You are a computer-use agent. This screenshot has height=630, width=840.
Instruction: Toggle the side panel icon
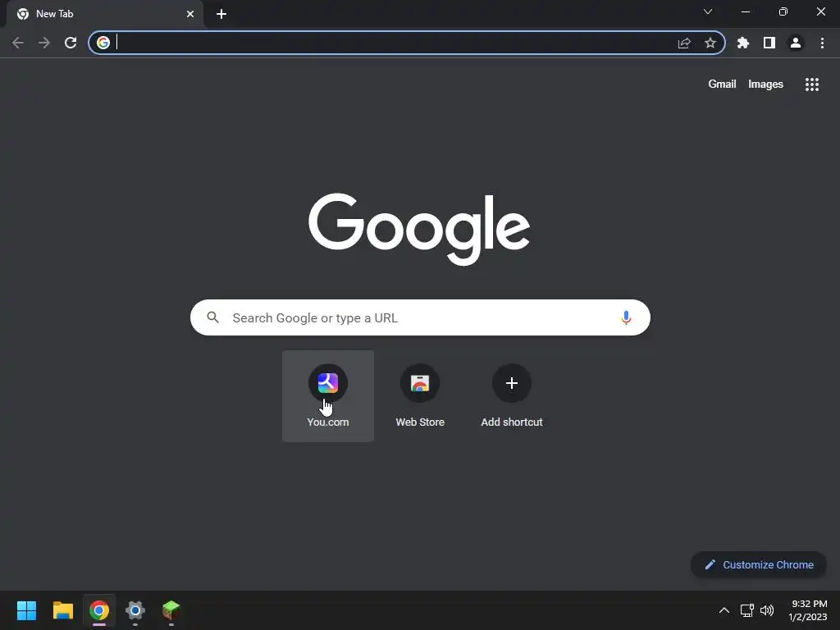click(x=769, y=43)
